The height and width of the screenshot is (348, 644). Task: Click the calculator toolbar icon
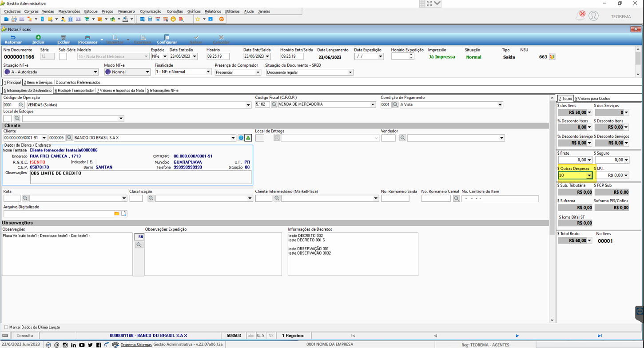coord(150,19)
